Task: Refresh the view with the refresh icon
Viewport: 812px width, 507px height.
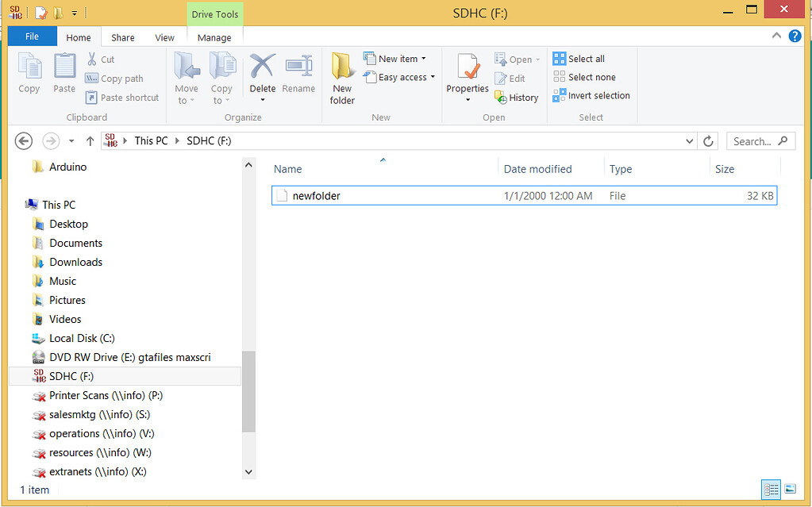Action: click(x=709, y=140)
